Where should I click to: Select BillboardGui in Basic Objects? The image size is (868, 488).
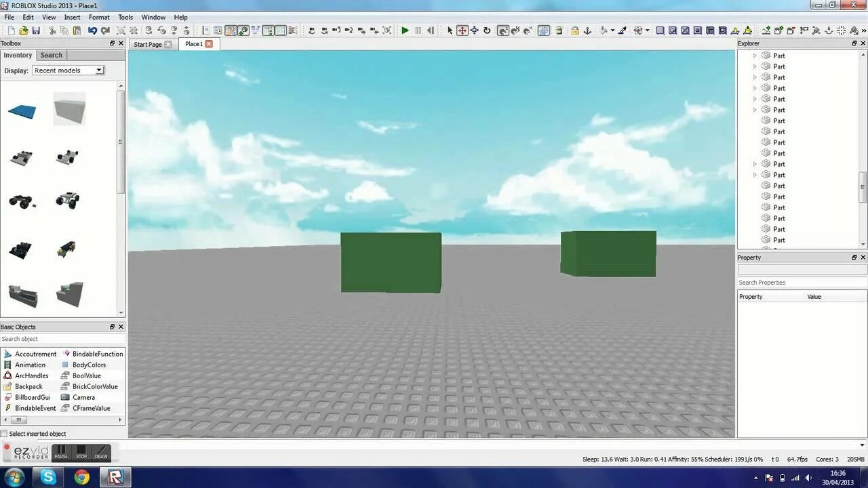(x=27, y=397)
